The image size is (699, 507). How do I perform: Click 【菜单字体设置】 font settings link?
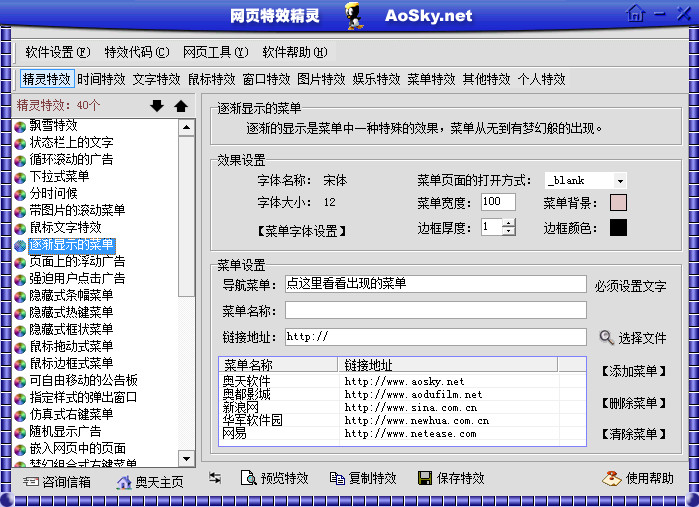pos(301,231)
